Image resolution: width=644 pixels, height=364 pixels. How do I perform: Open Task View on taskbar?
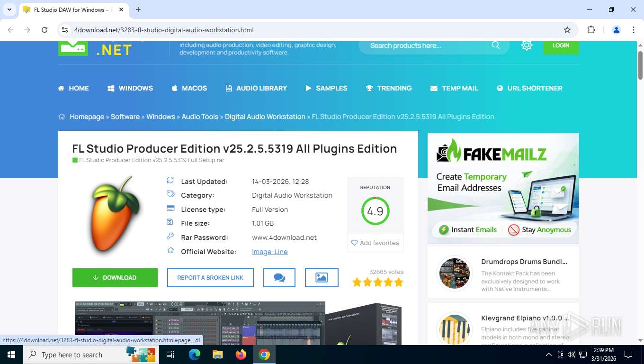[x=170, y=355]
